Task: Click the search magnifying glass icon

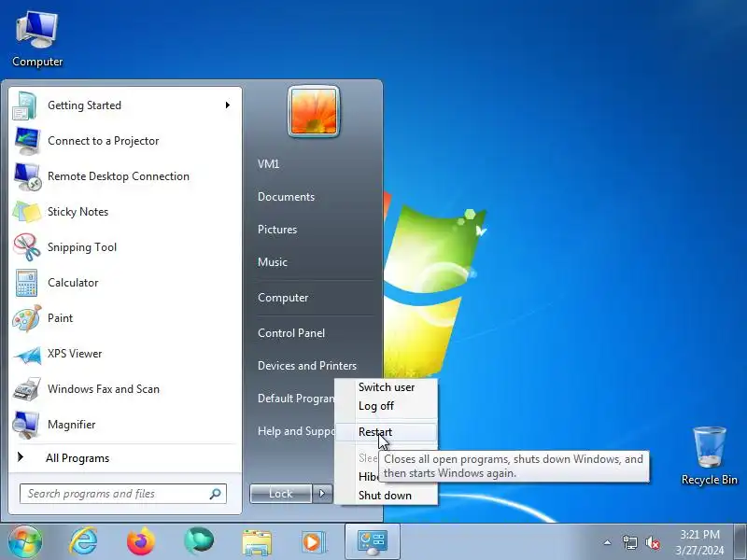Action: (216, 494)
